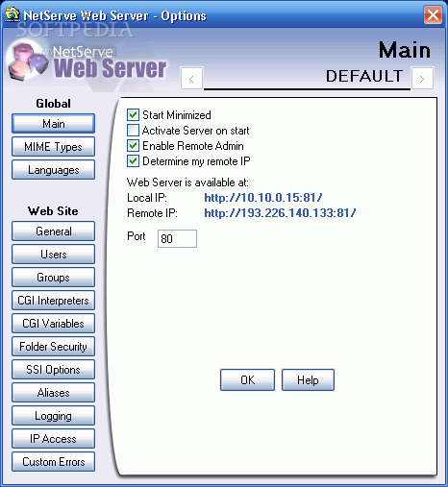
Task: Open the Aliases page
Action: pyautogui.click(x=53, y=393)
